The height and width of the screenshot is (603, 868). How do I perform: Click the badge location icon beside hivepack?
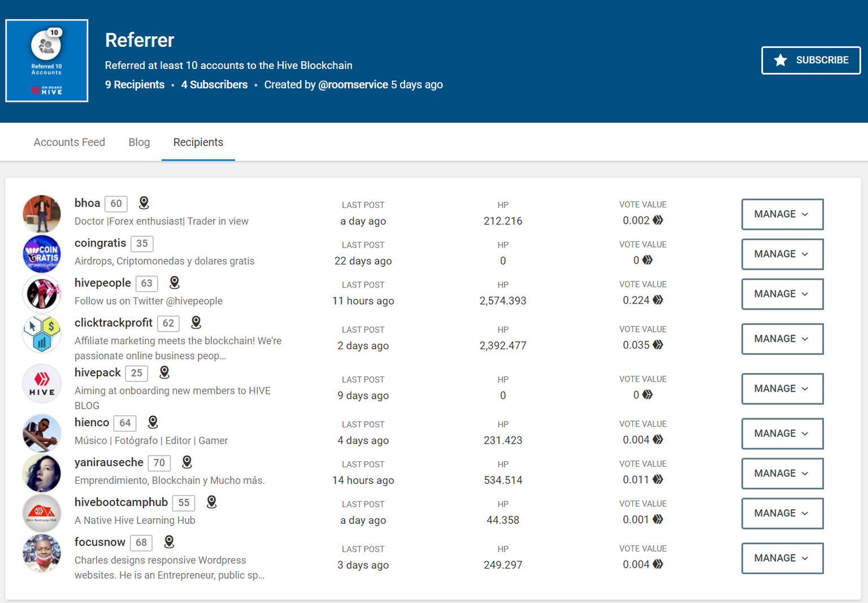[x=164, y=372]
